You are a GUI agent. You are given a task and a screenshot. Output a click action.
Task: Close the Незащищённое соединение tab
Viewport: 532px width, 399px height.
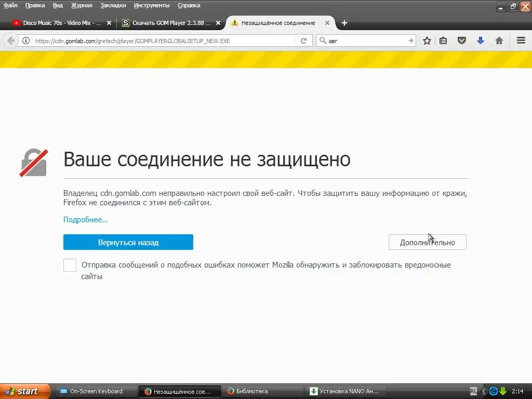[327, 23]
